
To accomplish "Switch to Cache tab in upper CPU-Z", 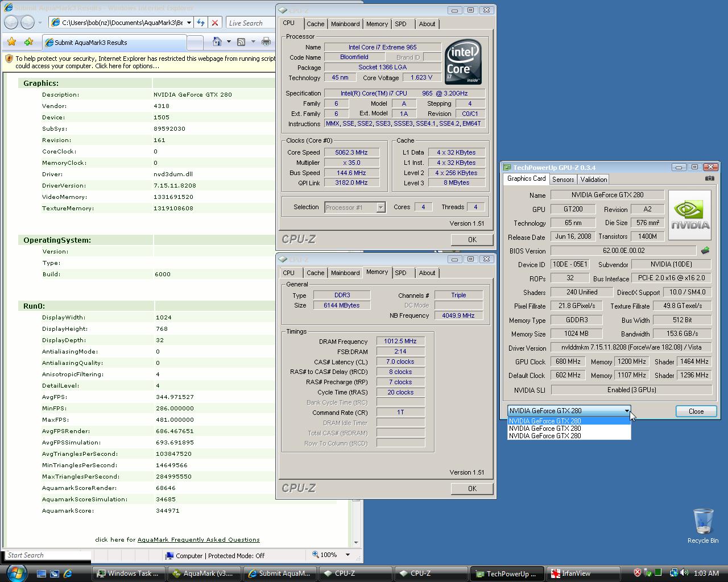I will (x=315, y=24).
